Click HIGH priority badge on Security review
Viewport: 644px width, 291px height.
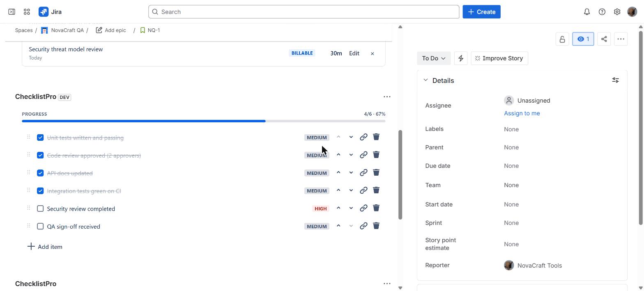321,209
